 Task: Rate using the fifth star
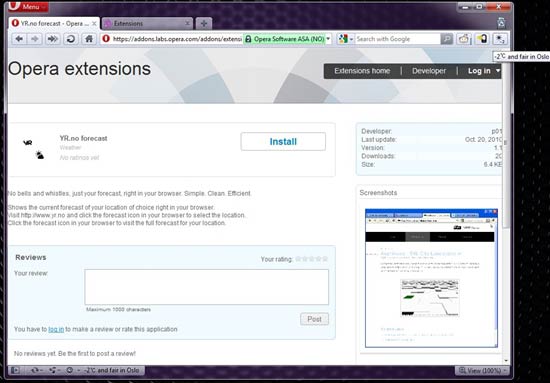(325, 259)
